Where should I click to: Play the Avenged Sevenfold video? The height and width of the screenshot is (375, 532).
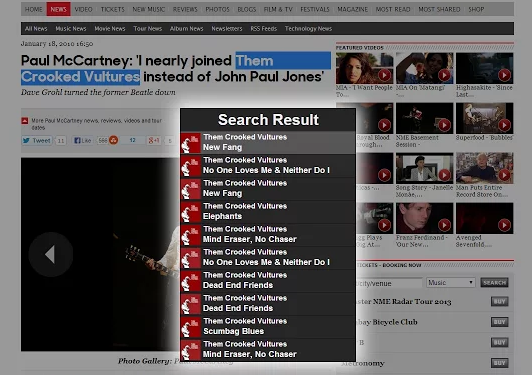tap(484, 218)
